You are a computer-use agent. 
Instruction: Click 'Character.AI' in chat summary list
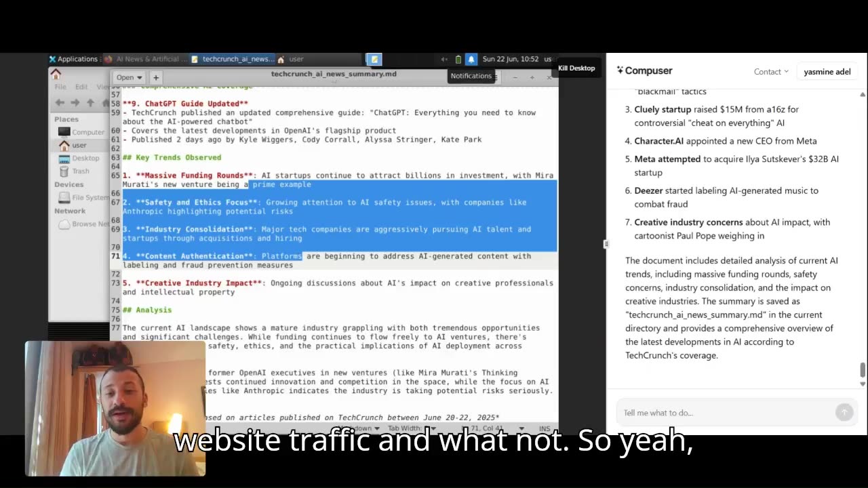[659, 141]
